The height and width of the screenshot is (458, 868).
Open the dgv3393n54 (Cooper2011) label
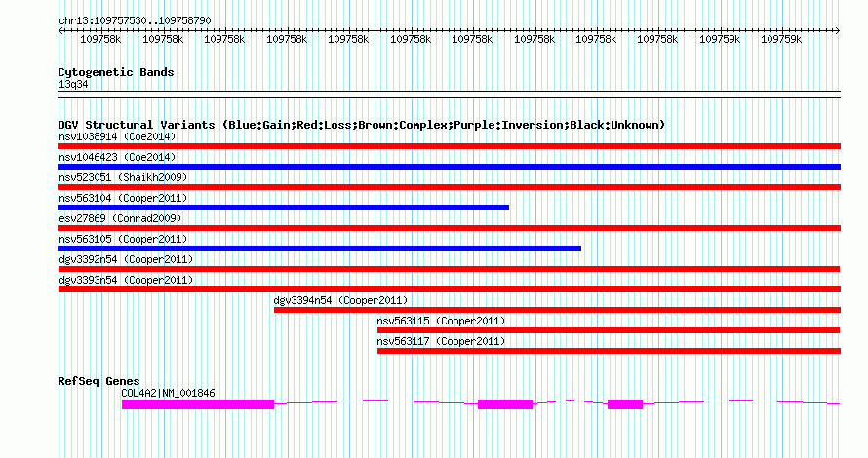[126, 280]
